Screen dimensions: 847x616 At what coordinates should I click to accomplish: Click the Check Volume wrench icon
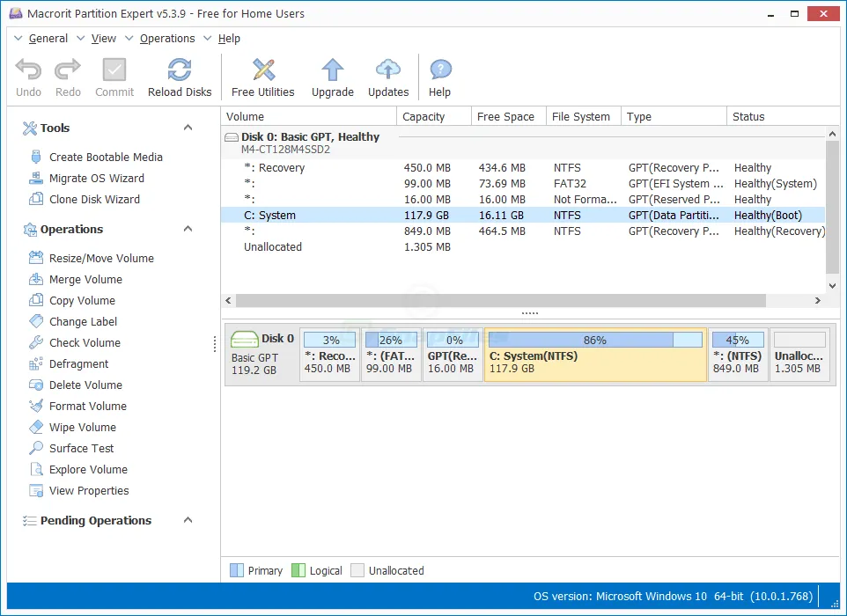35,342
